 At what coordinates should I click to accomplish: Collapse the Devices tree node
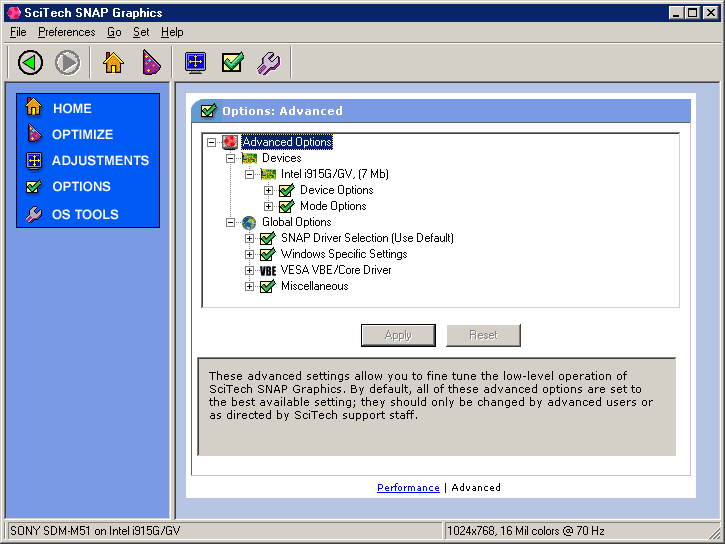click(x=230, y=159)
